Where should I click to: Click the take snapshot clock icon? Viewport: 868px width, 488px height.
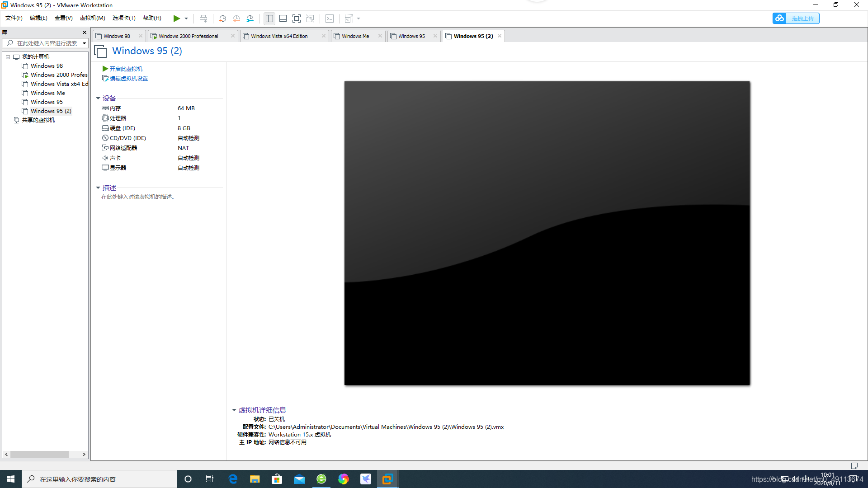tap(222, 19)
